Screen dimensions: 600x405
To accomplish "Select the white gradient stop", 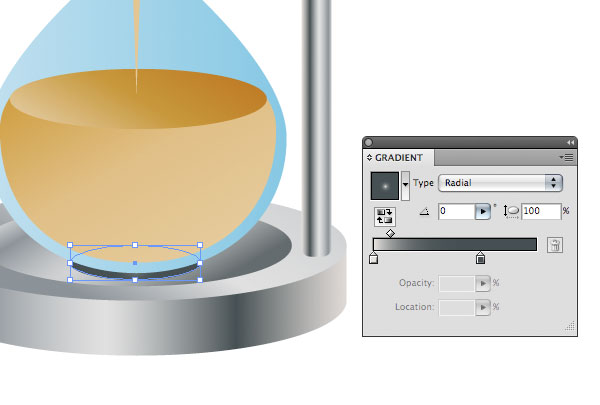I will coord(374,258).
